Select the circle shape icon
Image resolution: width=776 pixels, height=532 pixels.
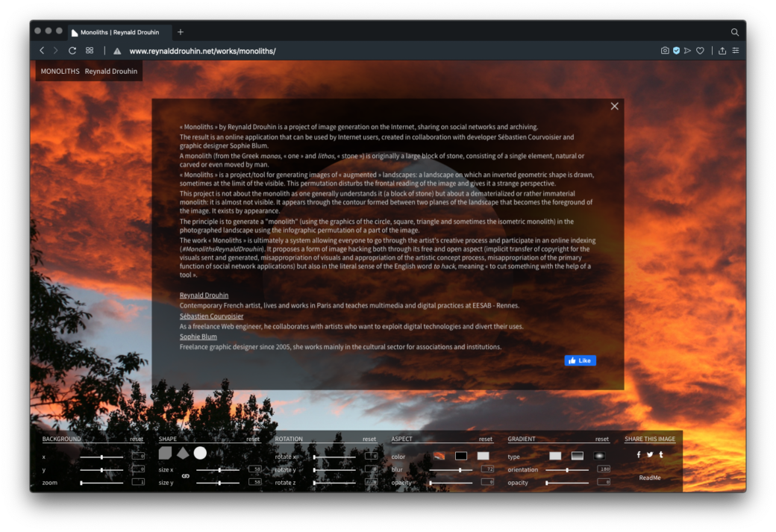click(200, 453)
